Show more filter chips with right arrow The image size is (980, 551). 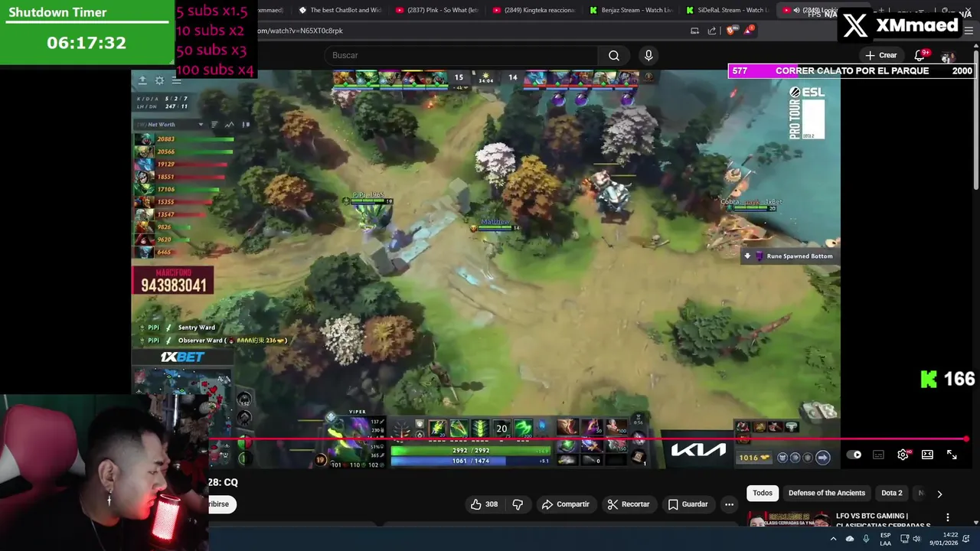(x=939, y=494)
